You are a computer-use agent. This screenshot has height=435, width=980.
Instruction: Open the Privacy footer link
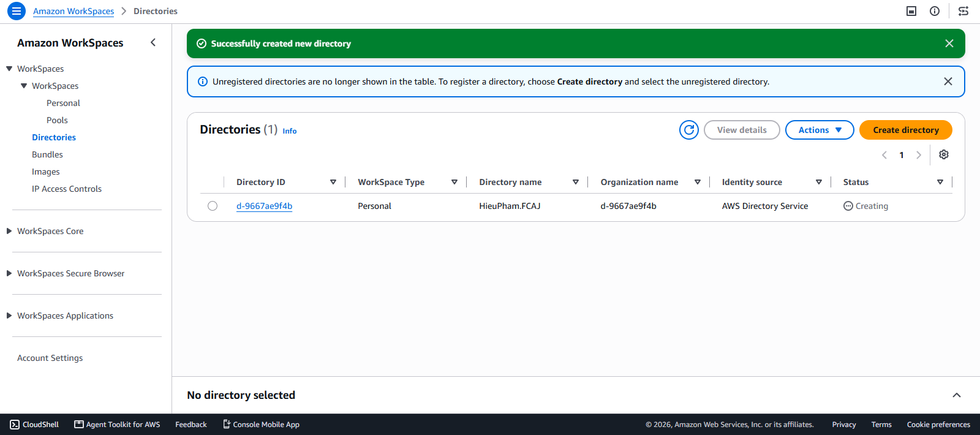[x=844, y=425]
